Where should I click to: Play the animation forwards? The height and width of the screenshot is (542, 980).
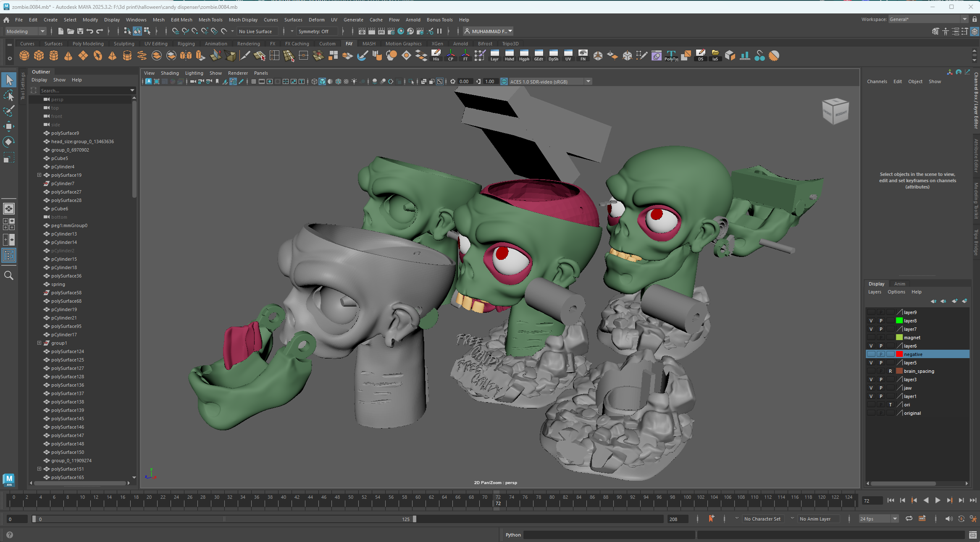(x=938, y=500)
